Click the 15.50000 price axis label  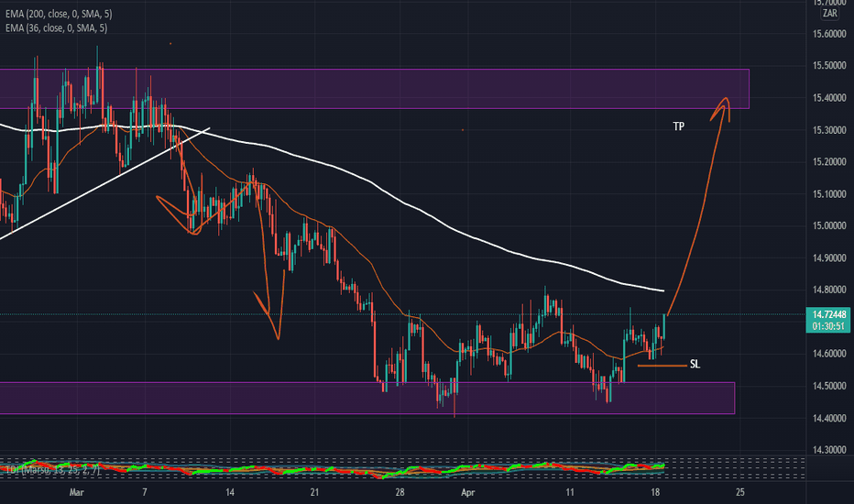(x=829, y=65)
